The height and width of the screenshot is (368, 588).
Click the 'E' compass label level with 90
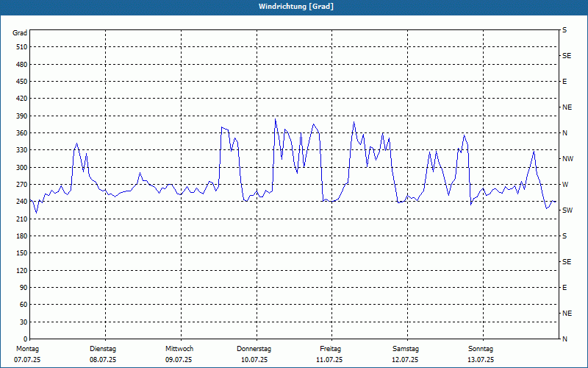point(564,288)
